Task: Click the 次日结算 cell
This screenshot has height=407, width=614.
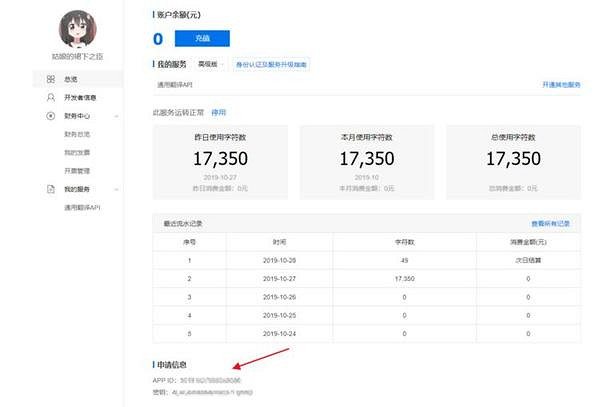Action: click(528, 260)
